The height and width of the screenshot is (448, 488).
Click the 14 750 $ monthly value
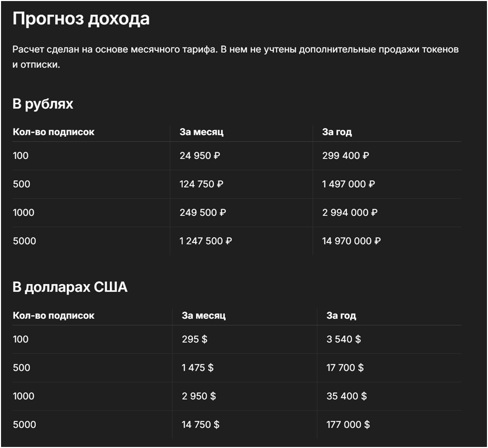[x=200, y=424]
